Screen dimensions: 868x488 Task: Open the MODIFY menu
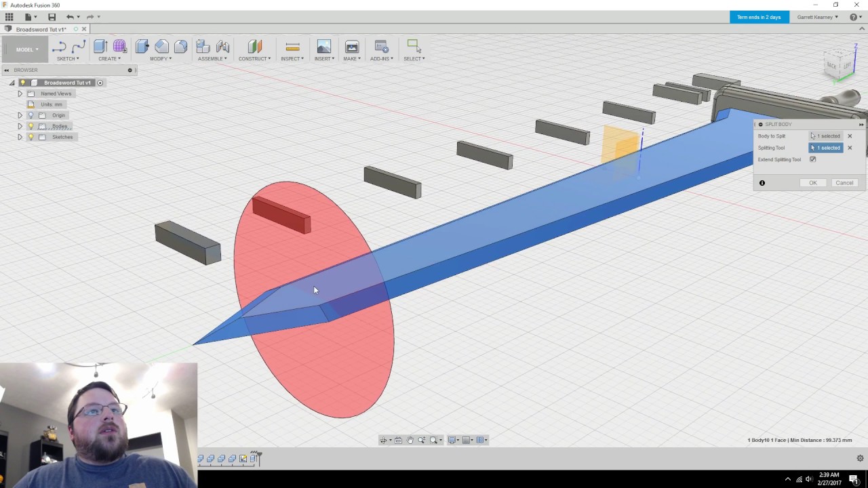(161, 58)
